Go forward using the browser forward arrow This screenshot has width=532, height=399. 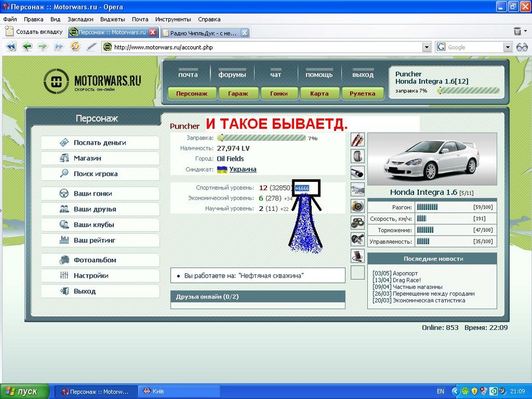point(42,46)
